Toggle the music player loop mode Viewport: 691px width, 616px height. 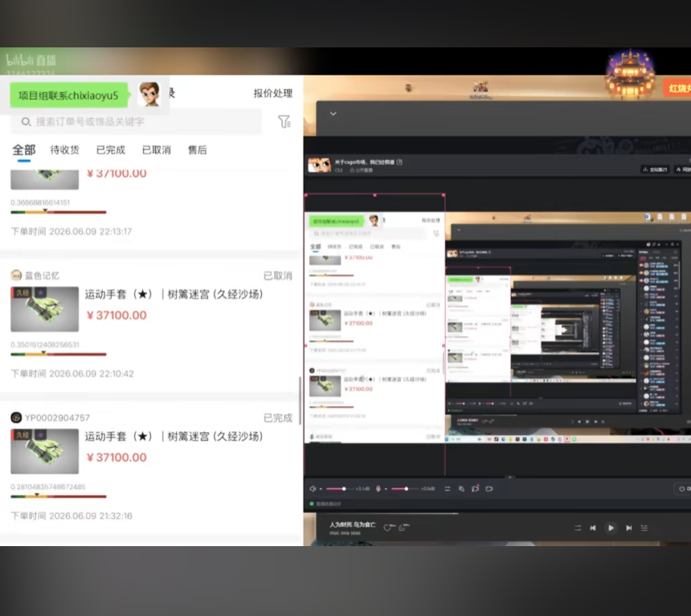point(578,528)
